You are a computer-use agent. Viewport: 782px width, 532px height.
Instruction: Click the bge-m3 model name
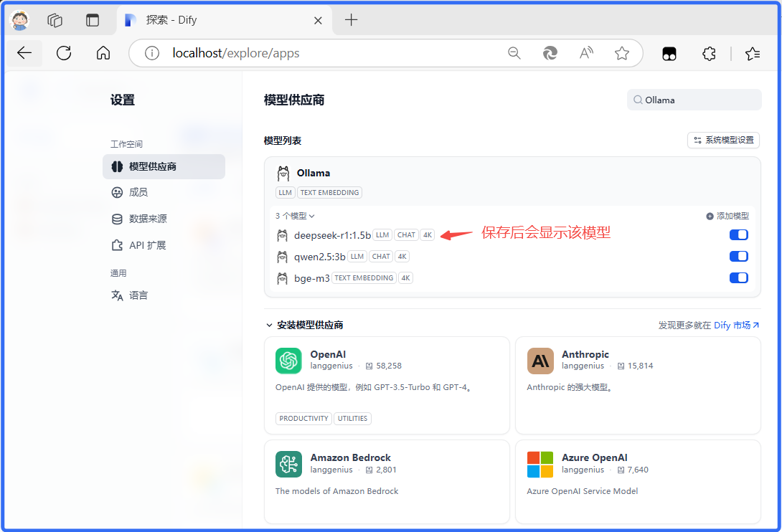click(311, 278)
